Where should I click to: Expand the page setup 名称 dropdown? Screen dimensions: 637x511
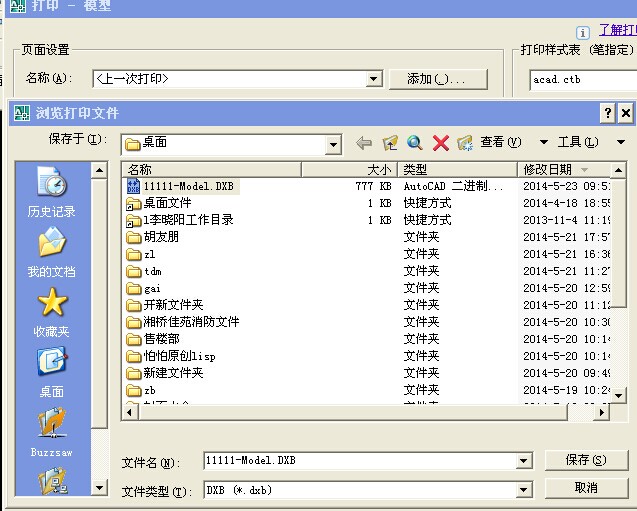point(374,79)
